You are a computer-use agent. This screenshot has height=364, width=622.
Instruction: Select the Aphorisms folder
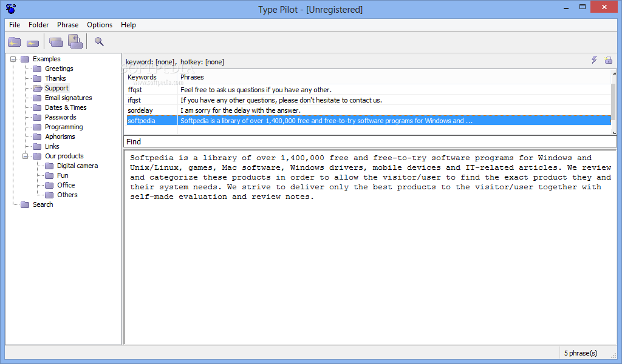pyautogui.click(x=60, y=136)
